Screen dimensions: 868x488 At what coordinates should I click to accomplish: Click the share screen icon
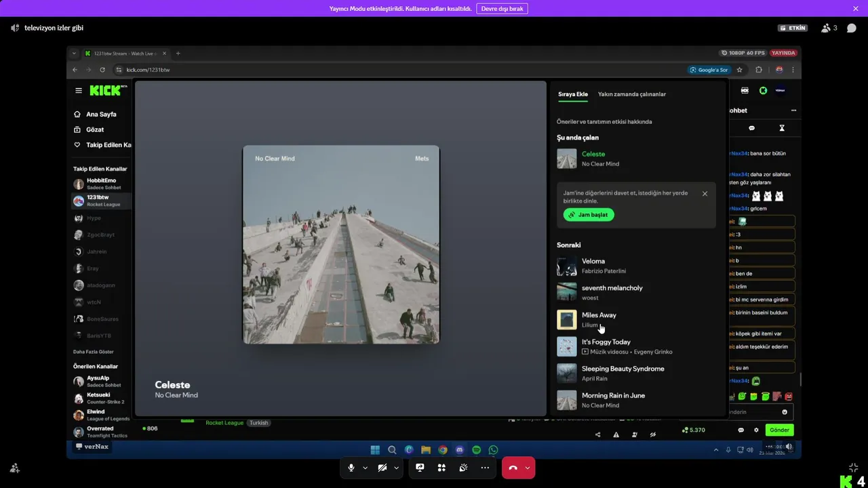click(420, 468)
